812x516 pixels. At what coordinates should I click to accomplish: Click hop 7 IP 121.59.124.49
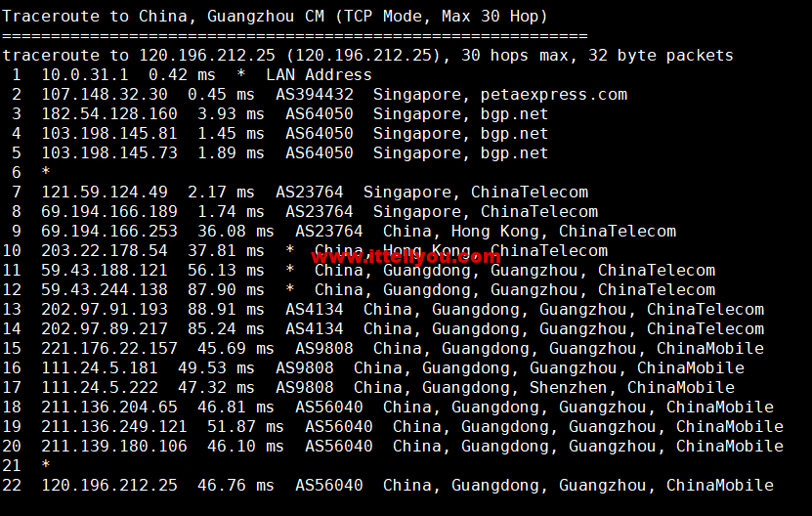point(105,193)
